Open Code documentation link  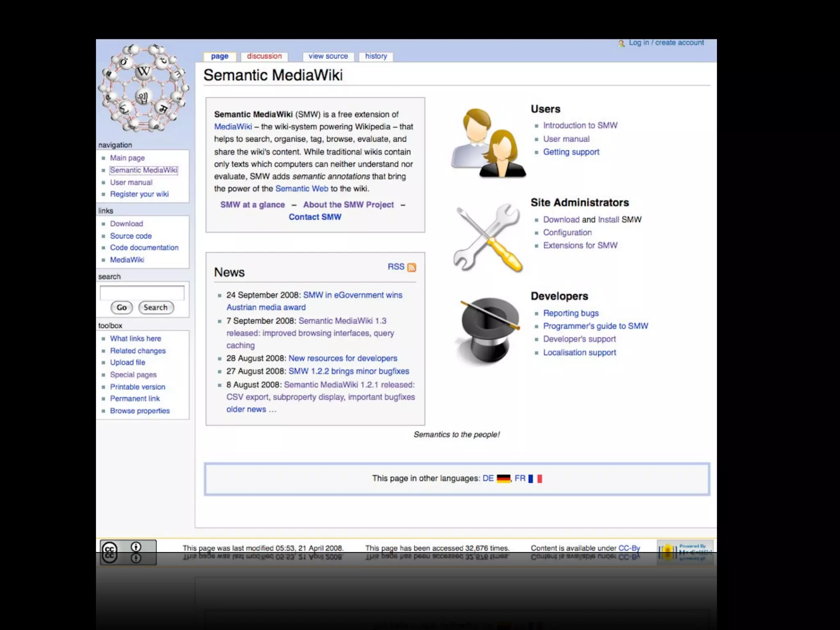click(144, 248)
